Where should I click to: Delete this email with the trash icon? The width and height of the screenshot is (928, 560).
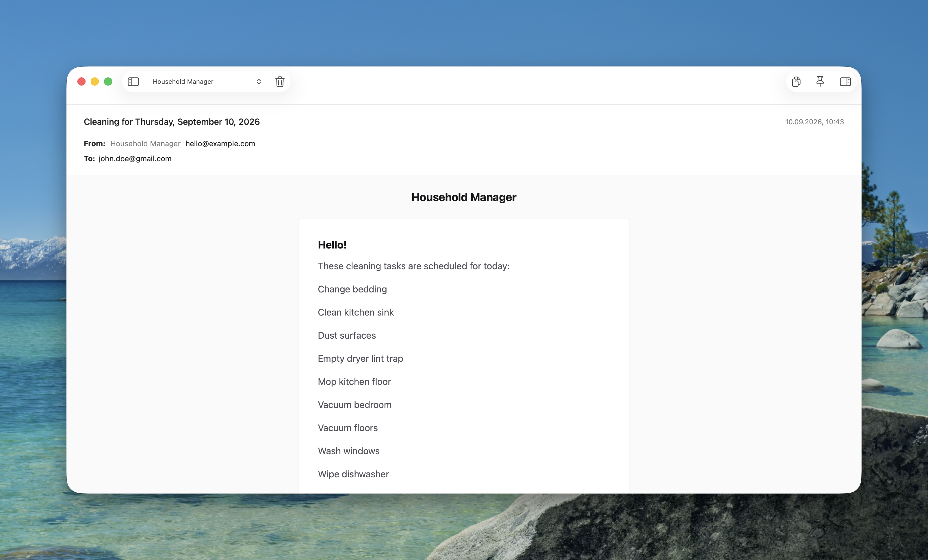(280, 82)
